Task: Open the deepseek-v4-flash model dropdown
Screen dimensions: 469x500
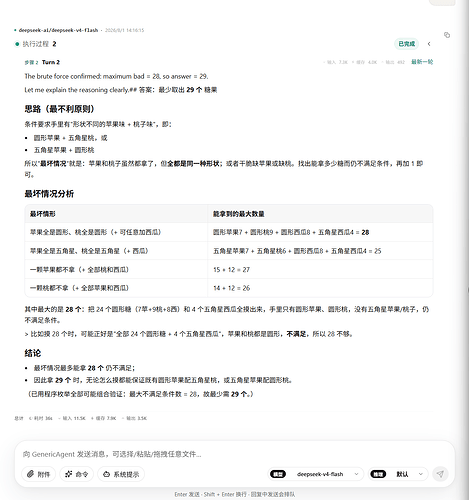Action: tap(327, 474)
